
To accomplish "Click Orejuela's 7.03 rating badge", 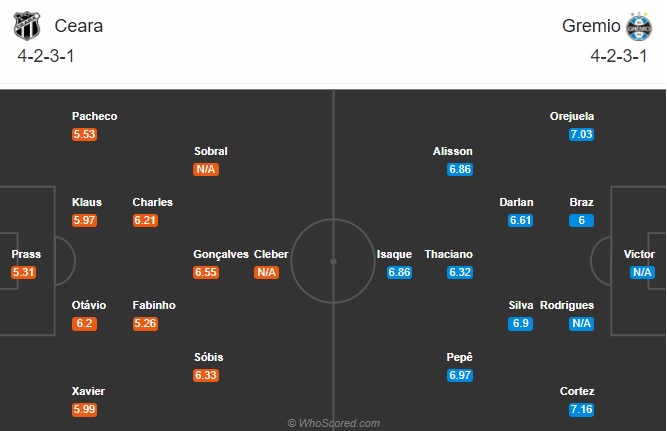I will (581, 134).
